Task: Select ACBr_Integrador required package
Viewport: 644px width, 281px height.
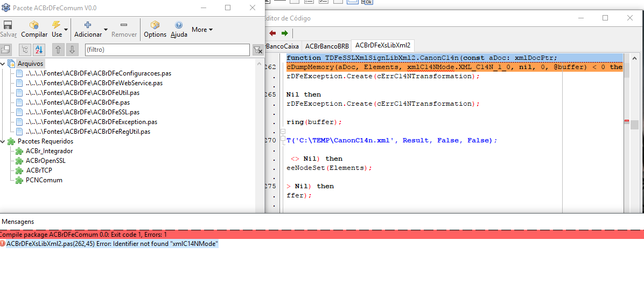Action: [x=50, y=151]
